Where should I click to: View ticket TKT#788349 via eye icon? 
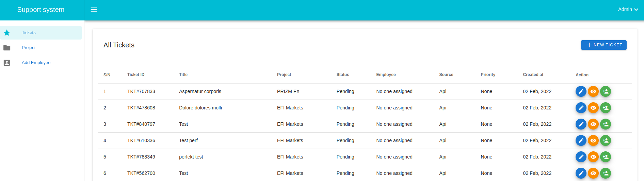(x=593, y=157)
